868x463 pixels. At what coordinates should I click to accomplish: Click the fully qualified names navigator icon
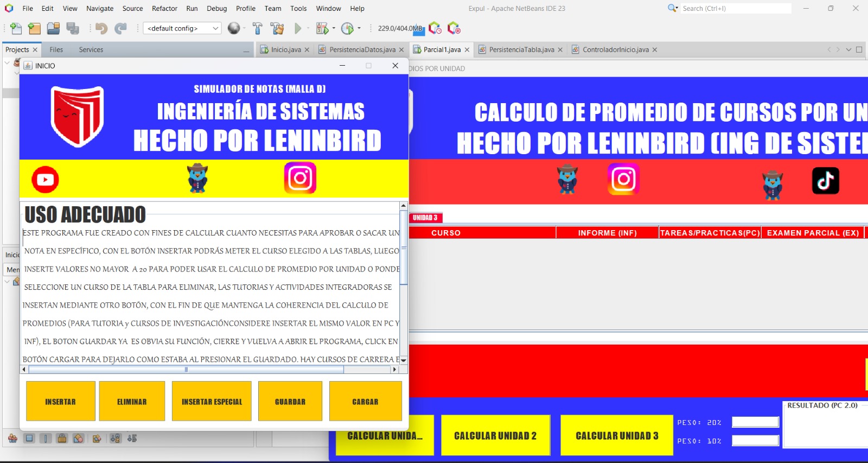coord(97,438)
